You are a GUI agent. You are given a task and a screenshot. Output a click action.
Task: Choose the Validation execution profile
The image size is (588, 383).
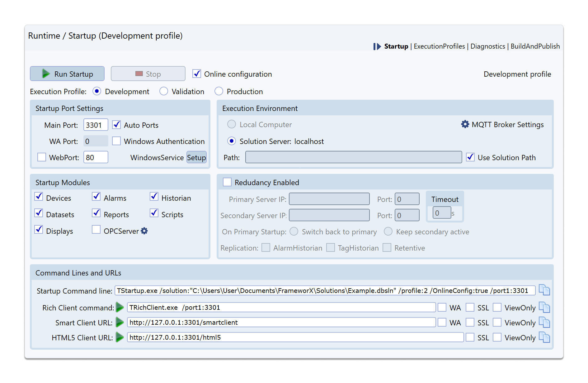[x=164, y=91]
